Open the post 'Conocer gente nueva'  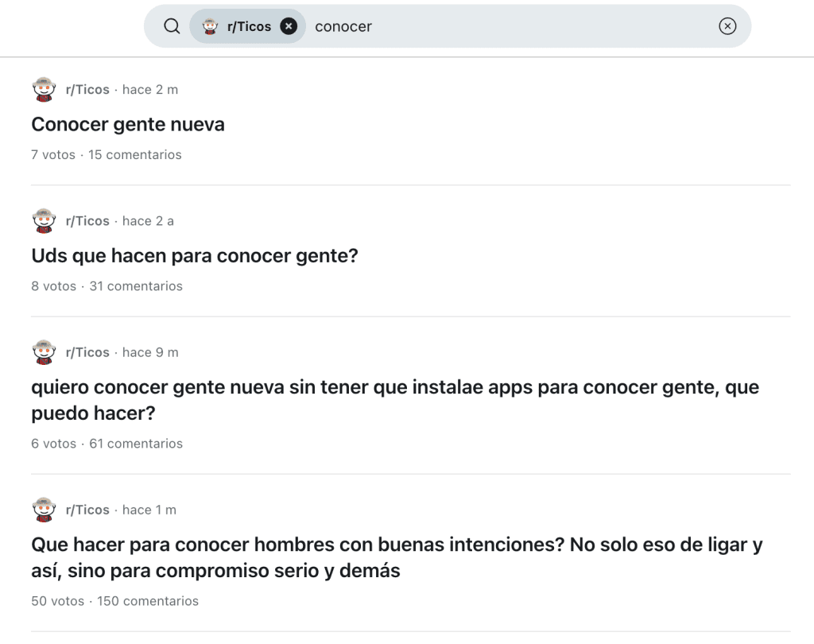128,125
